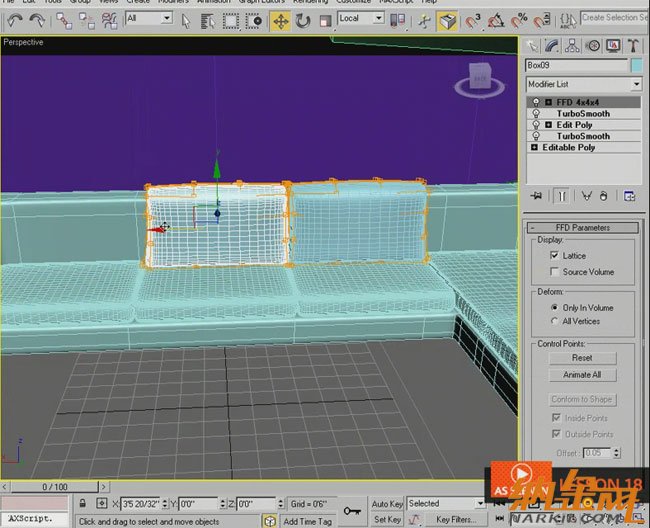Image resolution: width=650 pixels, height=528 pixels.
Task: Toggle the Window/Crossing selection icon
Action: (253, 21)
